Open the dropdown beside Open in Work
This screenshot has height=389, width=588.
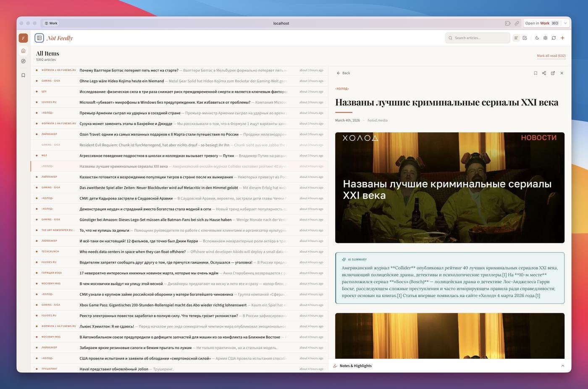[565, 24]
